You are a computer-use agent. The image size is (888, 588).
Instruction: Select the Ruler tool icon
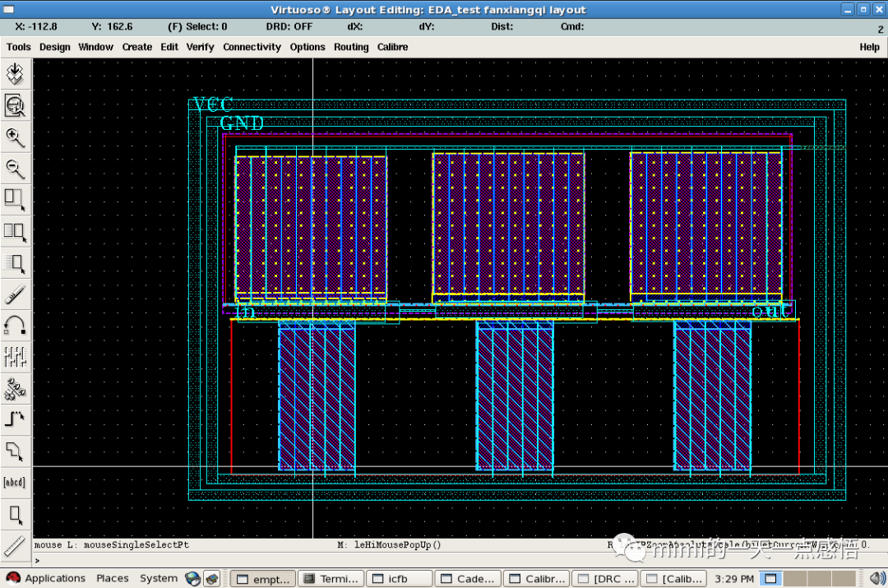[15, 544]
